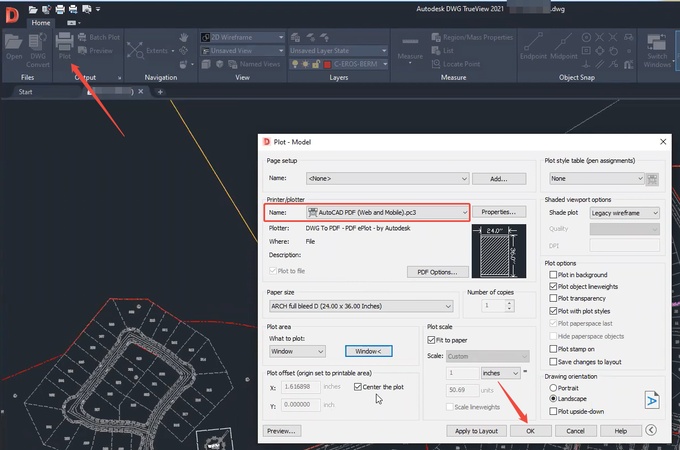
Task: Toggle Center the plot checkbox
Action: point(358,387)
